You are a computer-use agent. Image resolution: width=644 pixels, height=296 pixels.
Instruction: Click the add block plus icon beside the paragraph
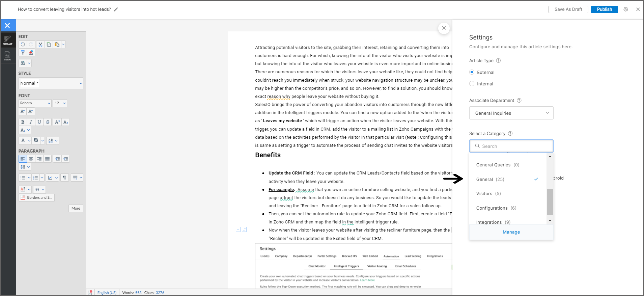[238, 230]
